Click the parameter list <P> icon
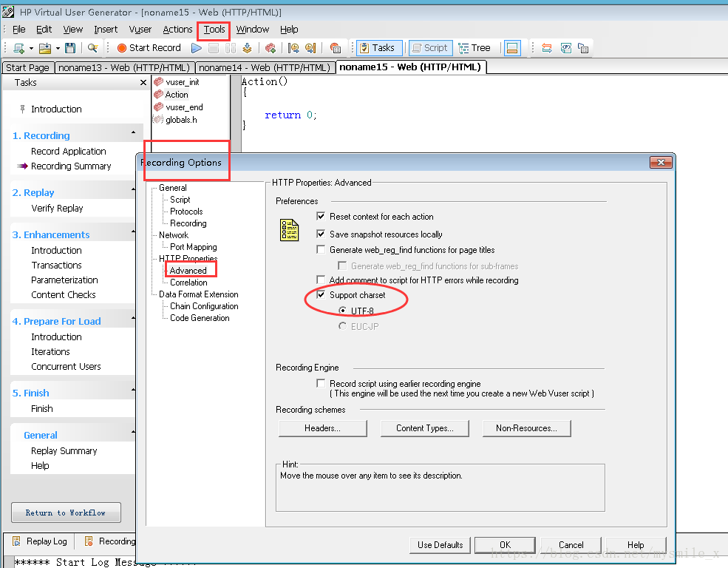This screenshot has height=568, width=728. pyautogui.click(x=566, y=48)
